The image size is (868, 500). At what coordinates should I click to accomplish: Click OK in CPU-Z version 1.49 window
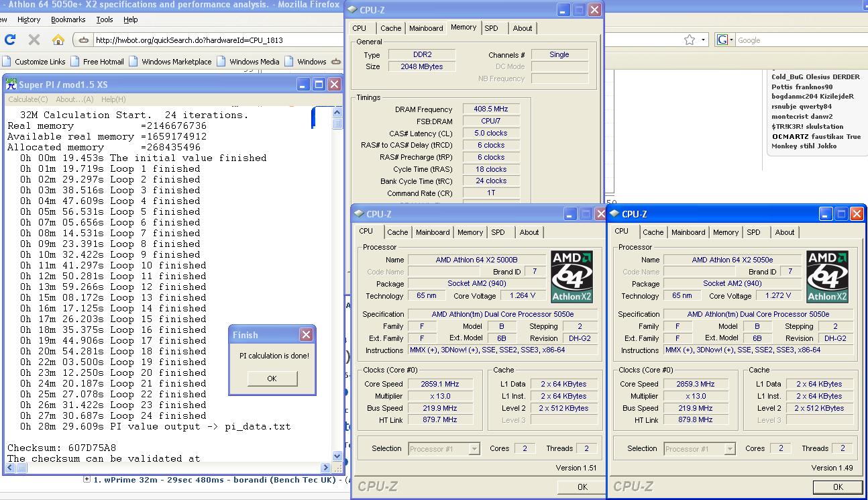pos(837,487)
